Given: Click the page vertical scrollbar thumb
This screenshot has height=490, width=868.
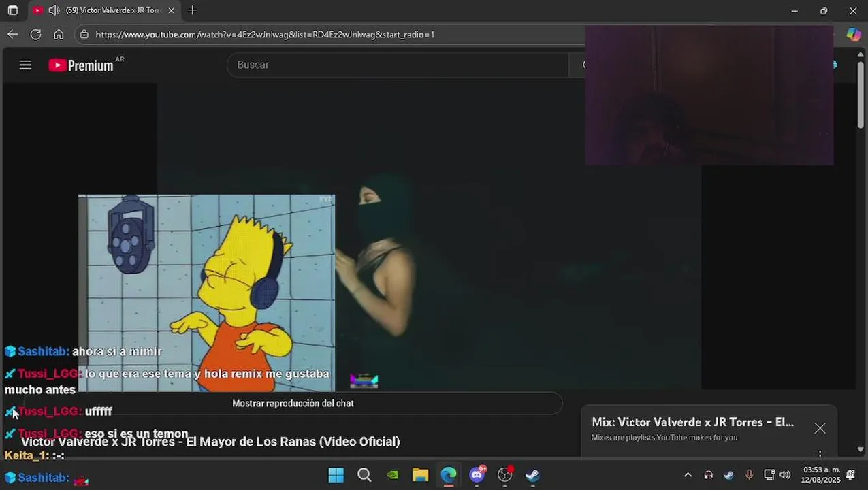Looking at the screenshot, I should point(861,95).
